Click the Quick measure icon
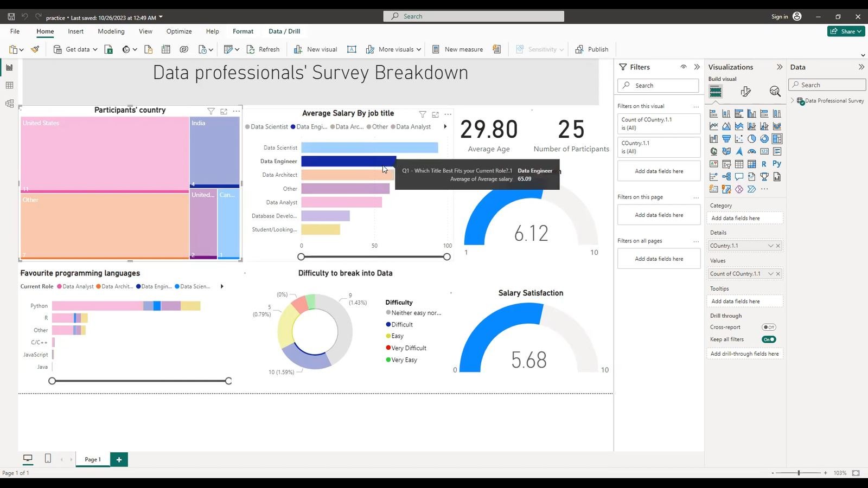The width and height of the screenshot is (868, 488). (496, 49)
